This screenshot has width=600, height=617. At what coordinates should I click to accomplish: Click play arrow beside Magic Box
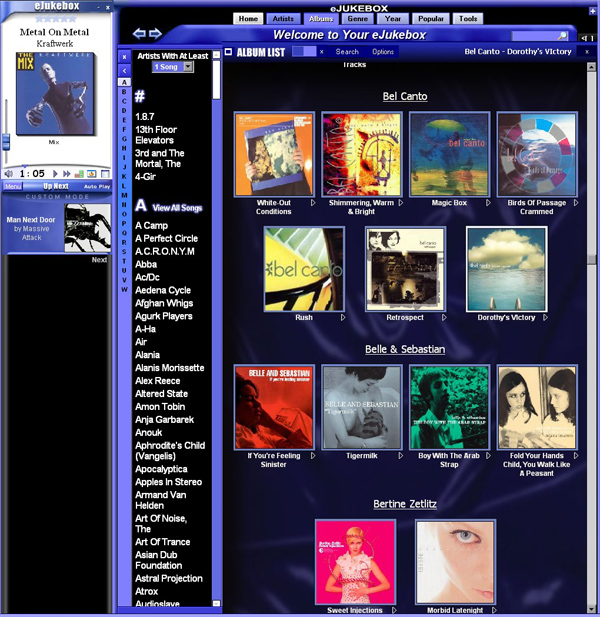pyautogui.click(x=488, y=203)
